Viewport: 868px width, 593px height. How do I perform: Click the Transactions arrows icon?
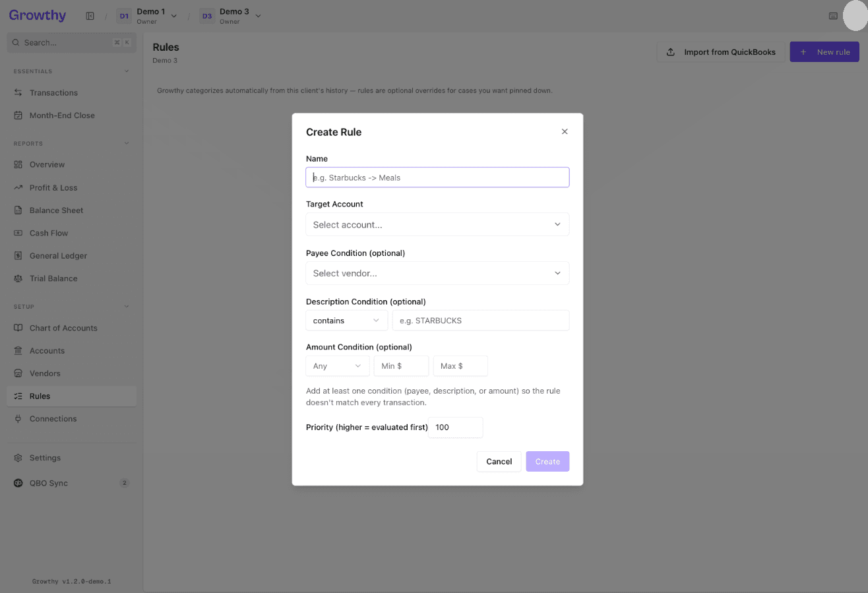coord(18,93)
